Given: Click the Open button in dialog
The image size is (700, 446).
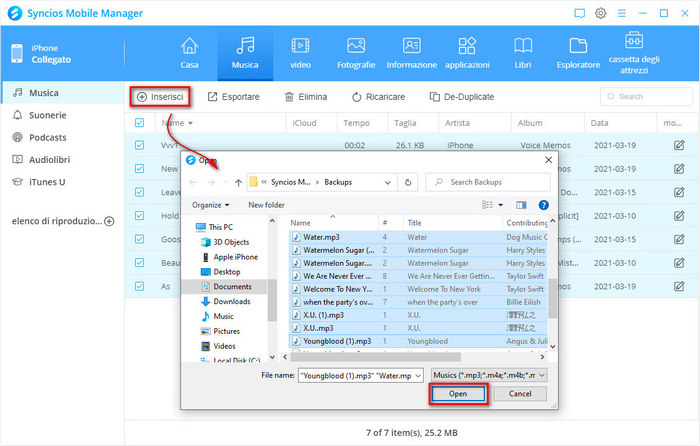Looking at the screenshot, I should [458, 394].
